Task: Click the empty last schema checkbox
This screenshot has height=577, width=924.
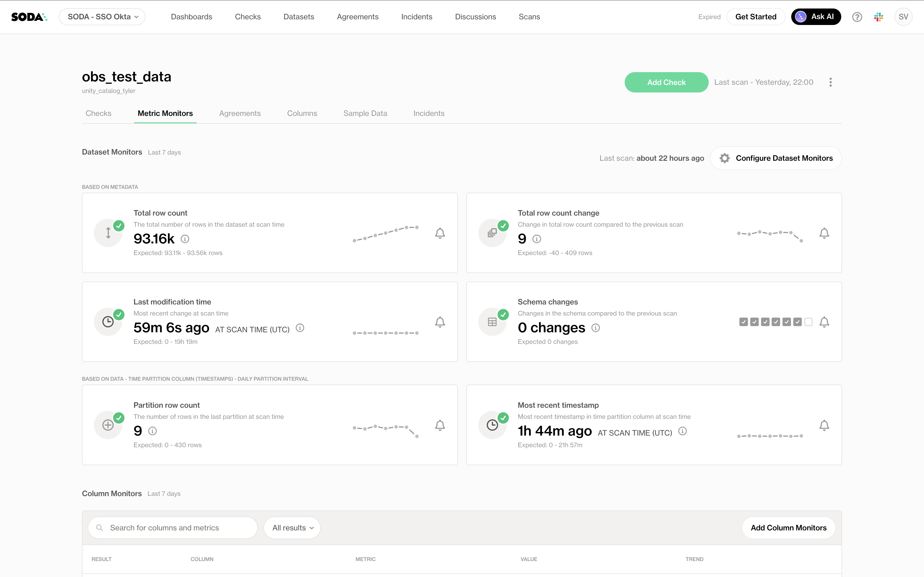Action: 808,322
